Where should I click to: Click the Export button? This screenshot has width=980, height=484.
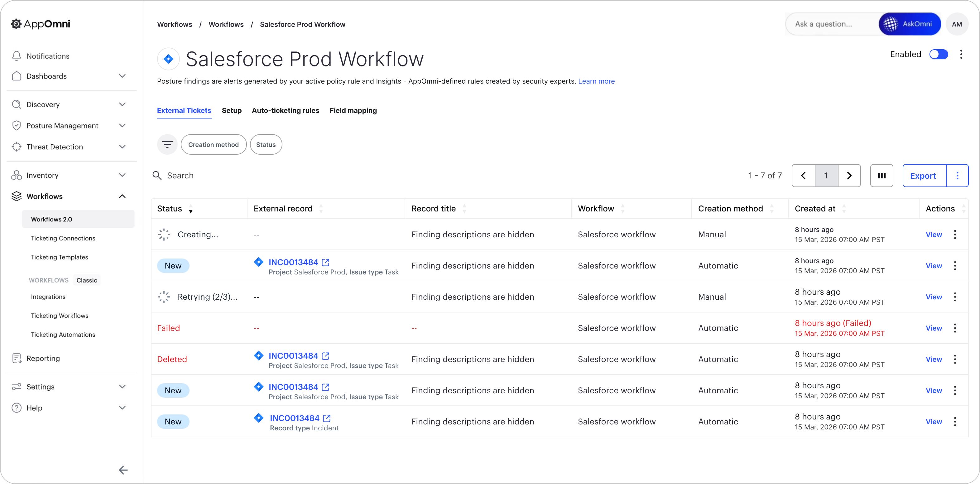[x=923, y=175]
